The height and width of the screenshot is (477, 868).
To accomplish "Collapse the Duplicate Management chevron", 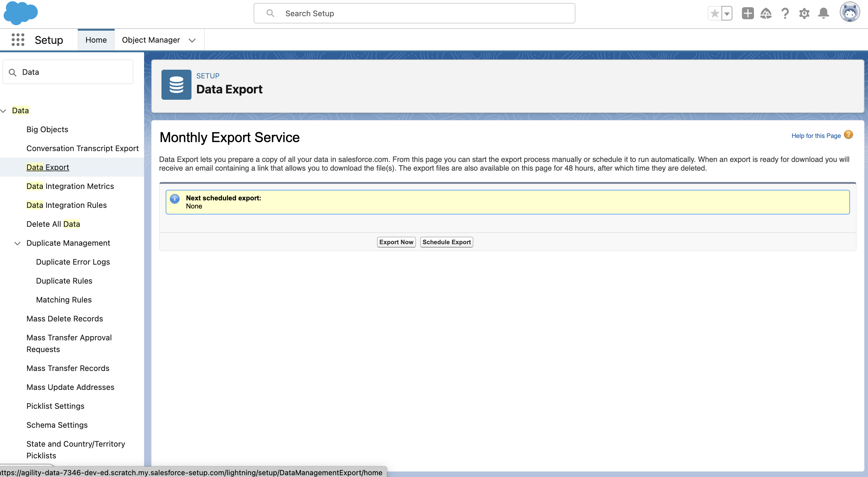I will [17, 243].
